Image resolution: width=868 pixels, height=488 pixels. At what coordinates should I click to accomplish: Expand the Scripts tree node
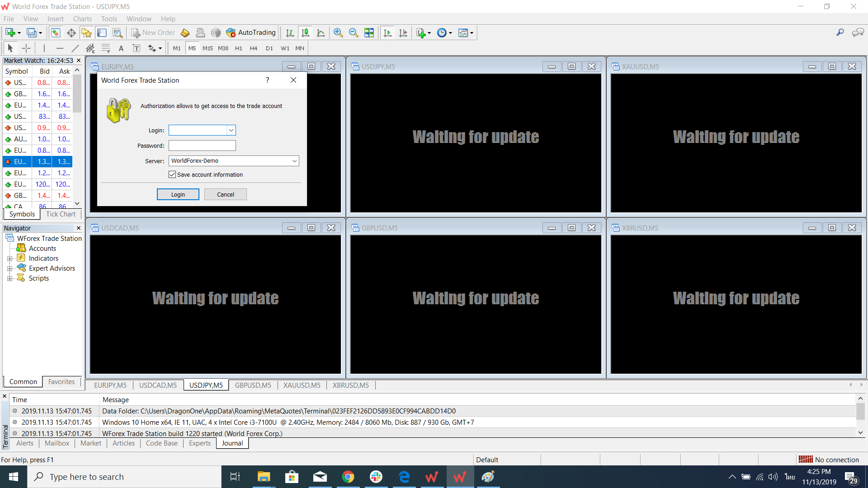click(x=9, y=278)
